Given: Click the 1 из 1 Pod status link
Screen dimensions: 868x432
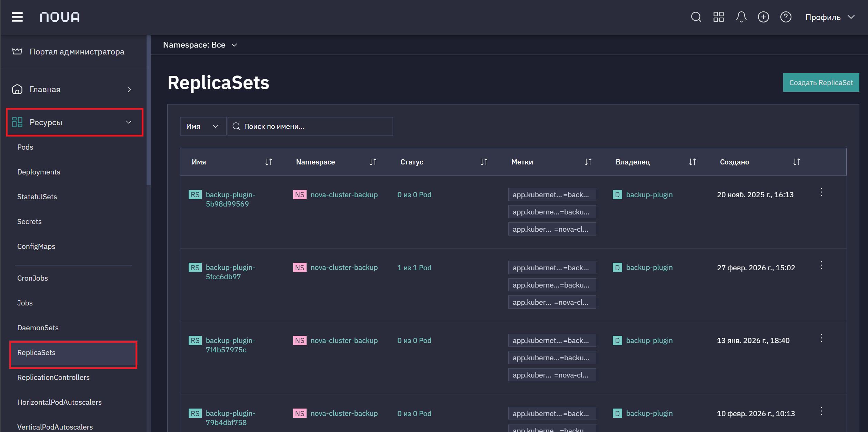Looking at the screenshot, I should coord(414,268).
